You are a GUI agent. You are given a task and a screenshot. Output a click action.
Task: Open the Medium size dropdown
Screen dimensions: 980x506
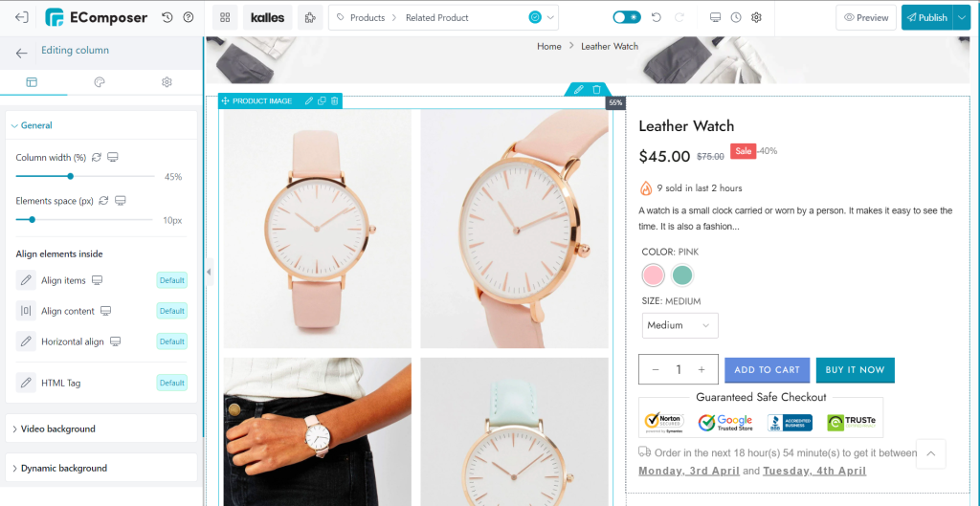click(680, 325)
